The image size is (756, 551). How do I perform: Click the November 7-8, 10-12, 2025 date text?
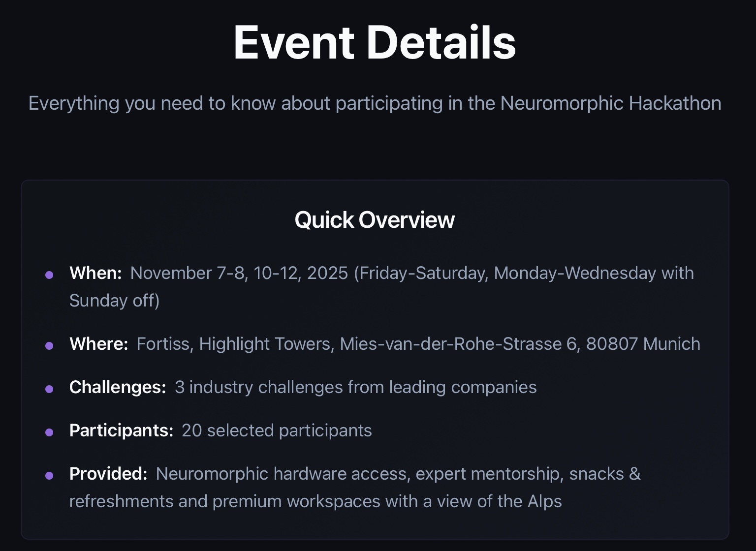point(239,273)
